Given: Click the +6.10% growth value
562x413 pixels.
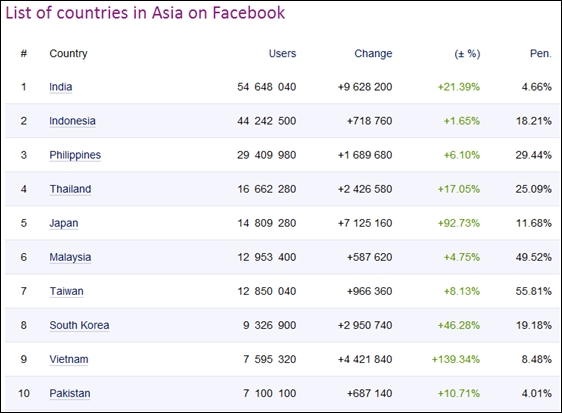Looking at the screenshot, I should point(462,155).
